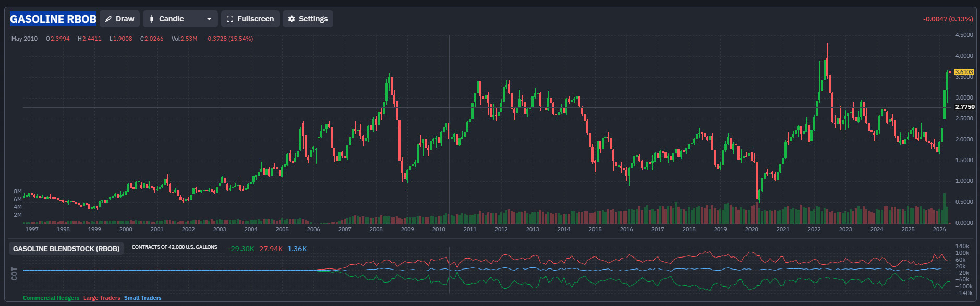This screenshot has height=306, width=980.
Task: Click the GASOLINE BLENDSTOCK (RBOB) label
Action: 66,249
